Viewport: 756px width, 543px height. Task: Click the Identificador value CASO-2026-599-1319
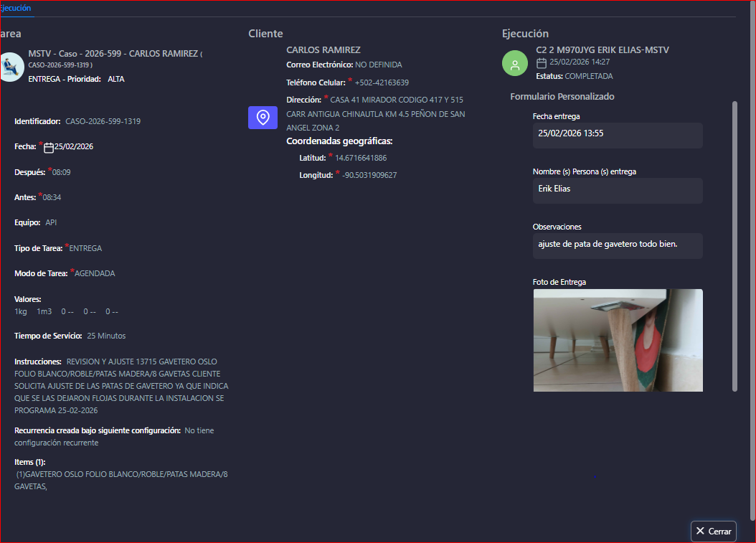pyautogui.click(x=103, y=122)
